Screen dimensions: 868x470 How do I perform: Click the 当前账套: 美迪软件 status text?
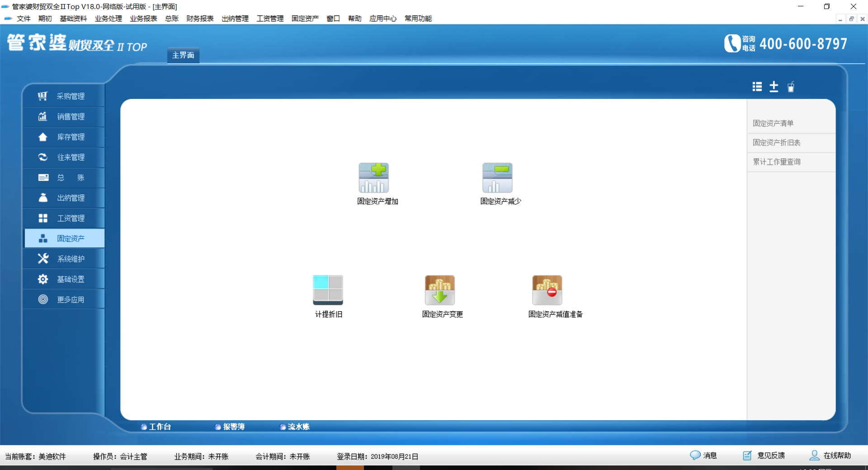35,456
